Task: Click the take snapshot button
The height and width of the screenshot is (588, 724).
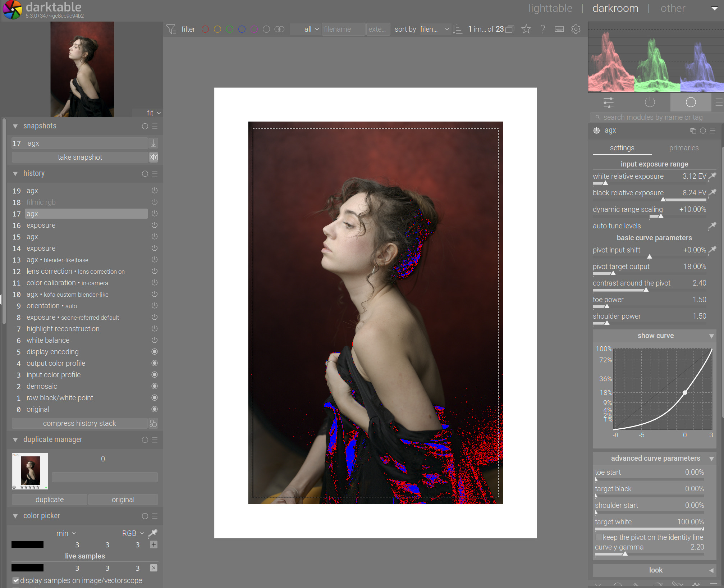Action: coord(80,157)
